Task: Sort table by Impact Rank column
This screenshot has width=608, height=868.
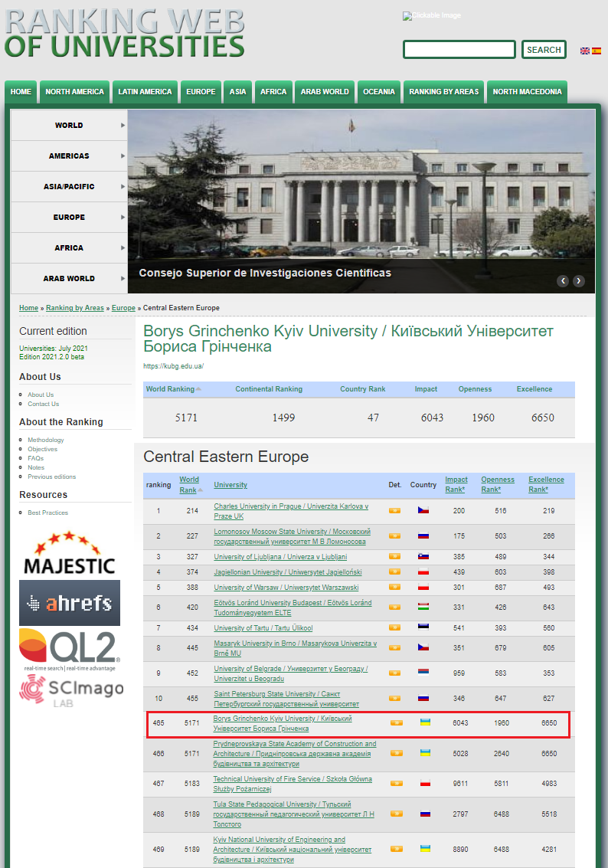Action: (455, 484)
